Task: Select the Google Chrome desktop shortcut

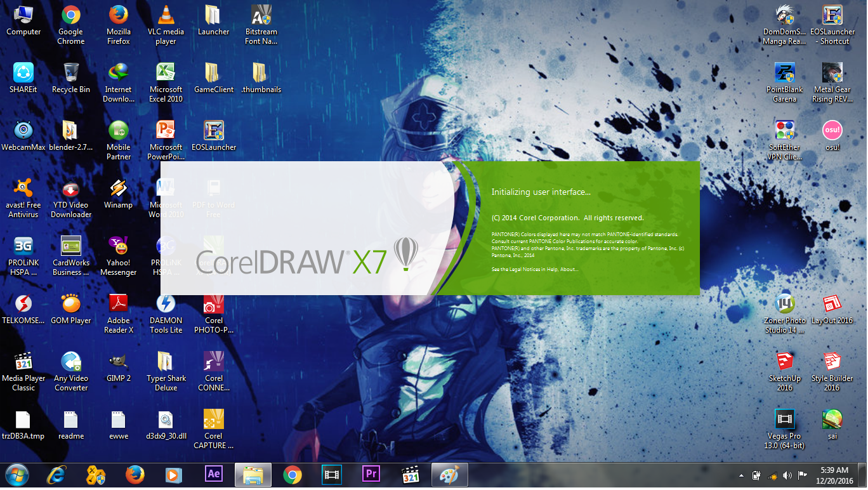Action: [x=71, y=25]
